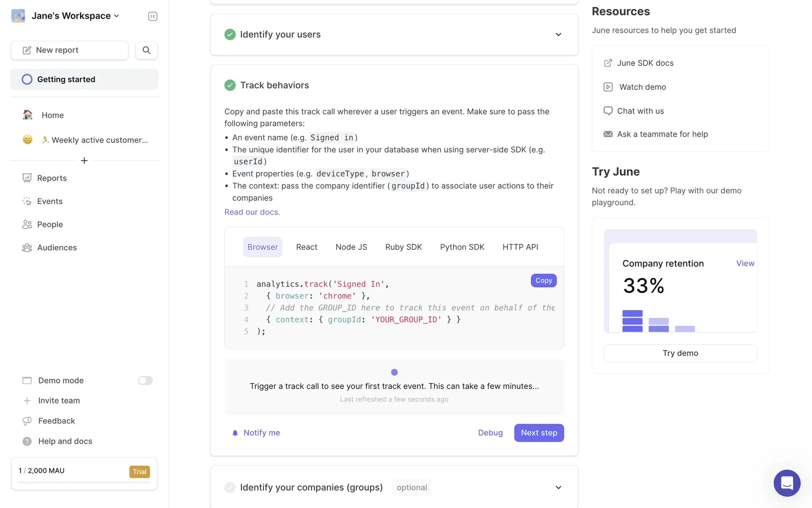Image resolution: width=812 pixels, height=508 pixels.
Task: Click the Identify your companies step circle
Action: pos(230,487)
